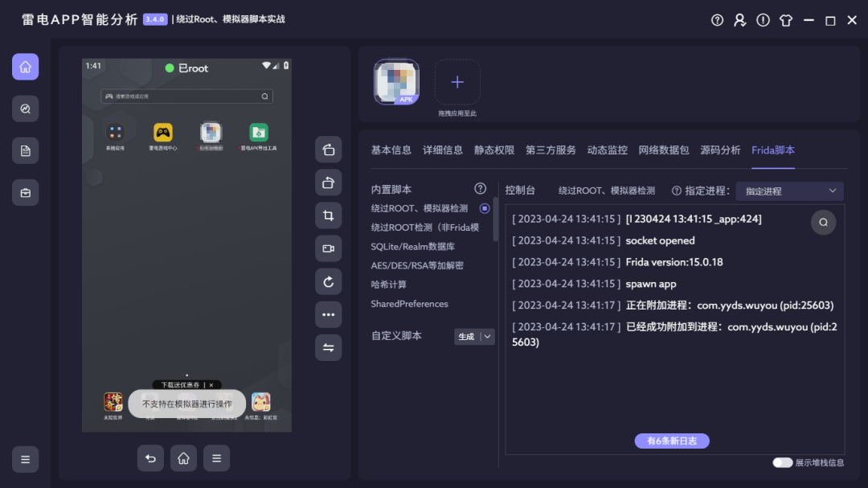Switch to the 源码分析 tab
The height and width of the screenshot is (488, 868).
720,150
